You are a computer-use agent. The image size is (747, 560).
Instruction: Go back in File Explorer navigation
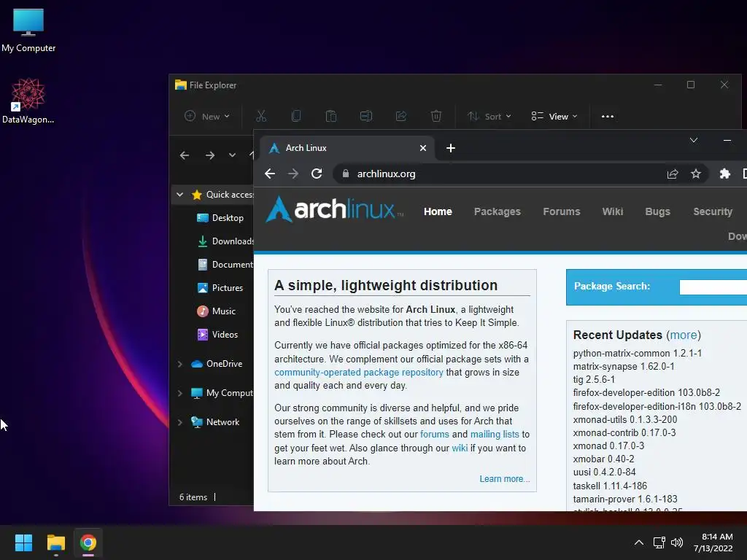(x=185, y=155)
